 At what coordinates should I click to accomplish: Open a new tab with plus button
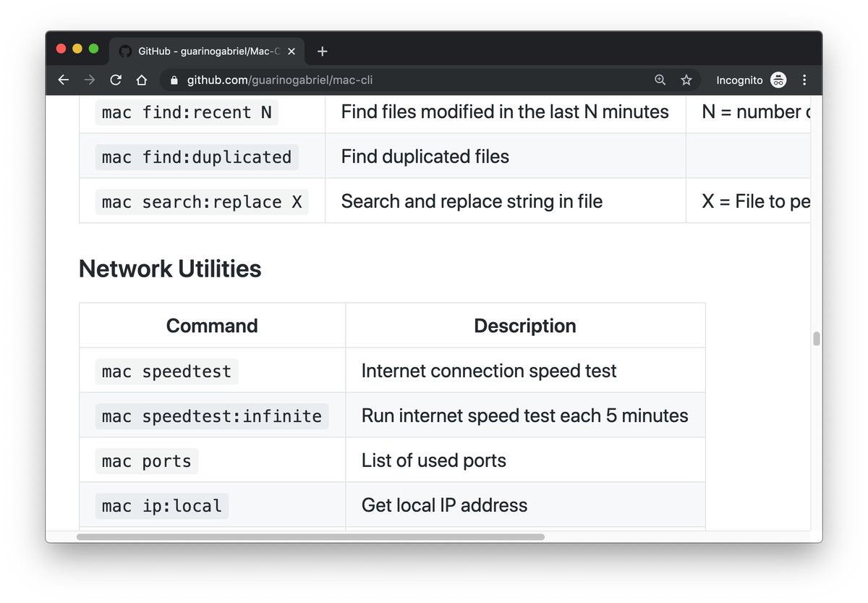tap(323, 51)
